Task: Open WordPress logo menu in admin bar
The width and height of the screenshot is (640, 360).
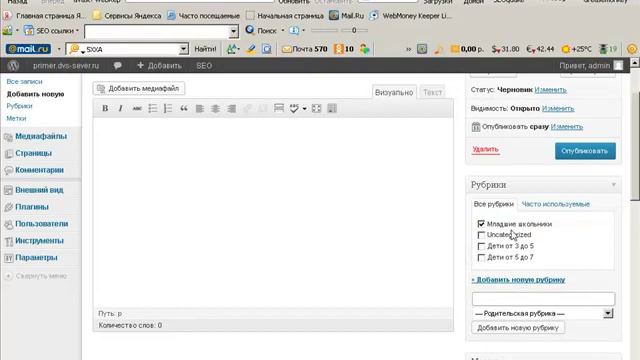Action: pos(13,65)
